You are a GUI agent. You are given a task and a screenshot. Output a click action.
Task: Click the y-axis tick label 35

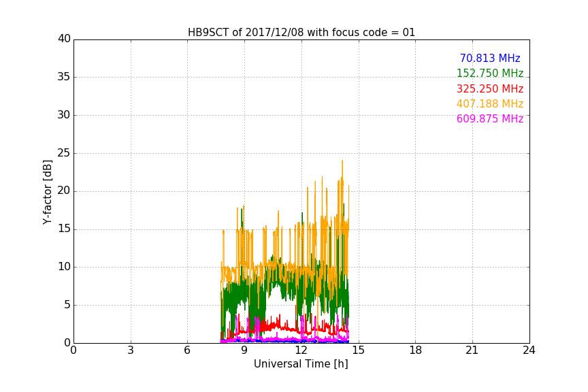click(x=64, y=77)
